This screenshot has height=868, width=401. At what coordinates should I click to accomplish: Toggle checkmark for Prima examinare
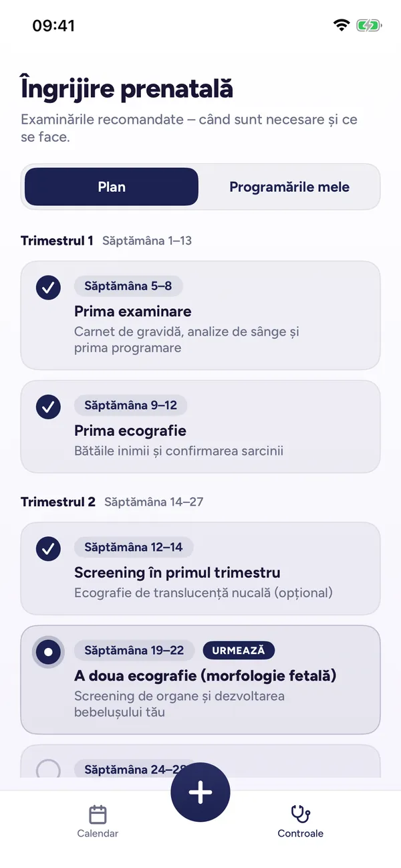coord(48,288)
